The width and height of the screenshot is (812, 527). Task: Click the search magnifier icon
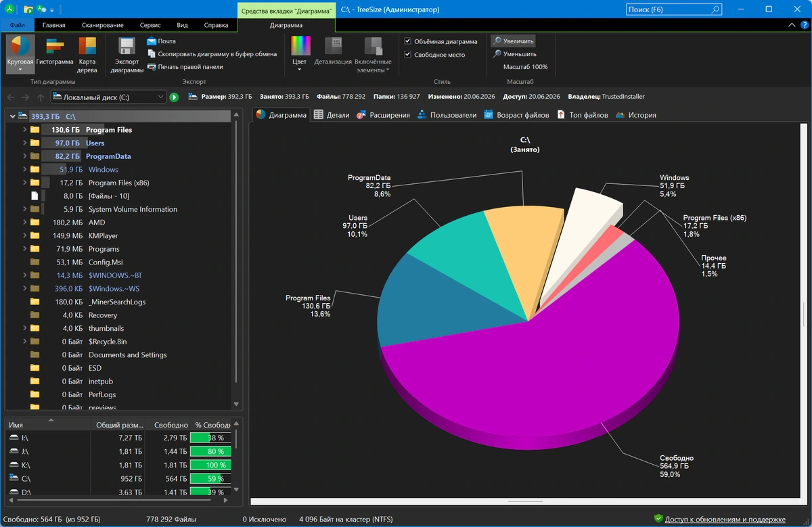pos(716,9)
